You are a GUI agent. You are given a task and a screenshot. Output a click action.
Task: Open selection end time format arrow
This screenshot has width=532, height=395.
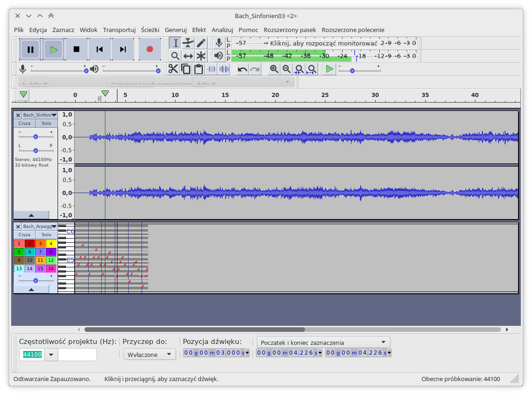pyautogui.click(x=389, y=353)
